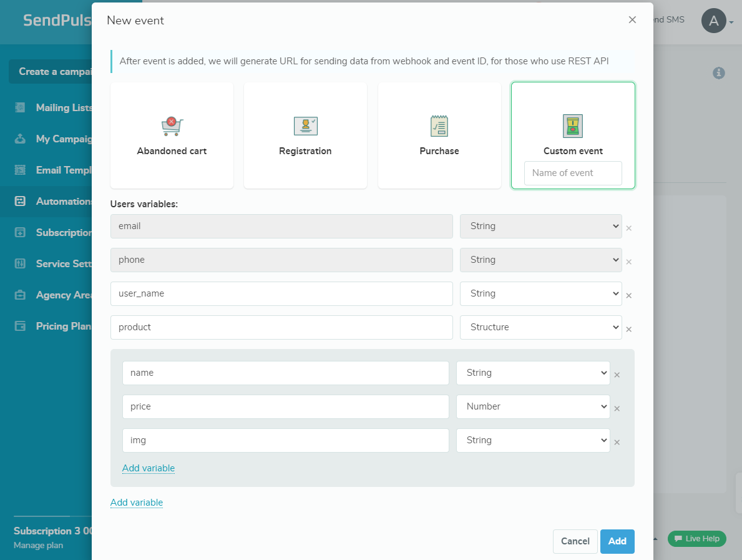Viewport: 742px width, 560px height.
Task: Remove the user_name variable row
Action: 628,296
